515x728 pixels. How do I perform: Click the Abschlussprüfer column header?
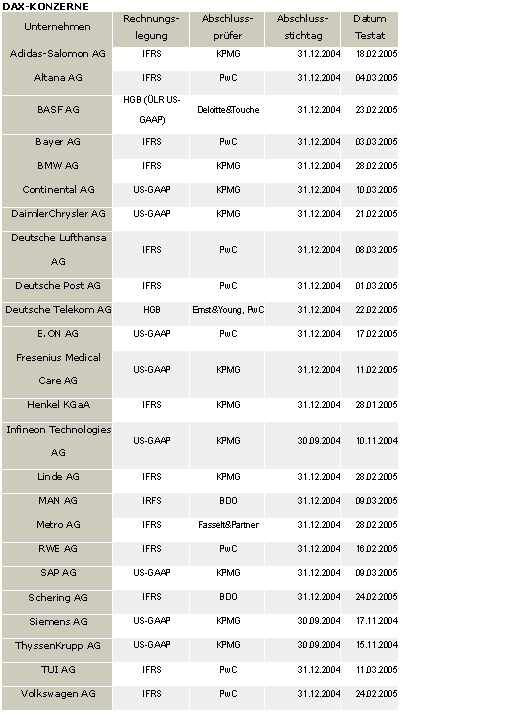227,29
